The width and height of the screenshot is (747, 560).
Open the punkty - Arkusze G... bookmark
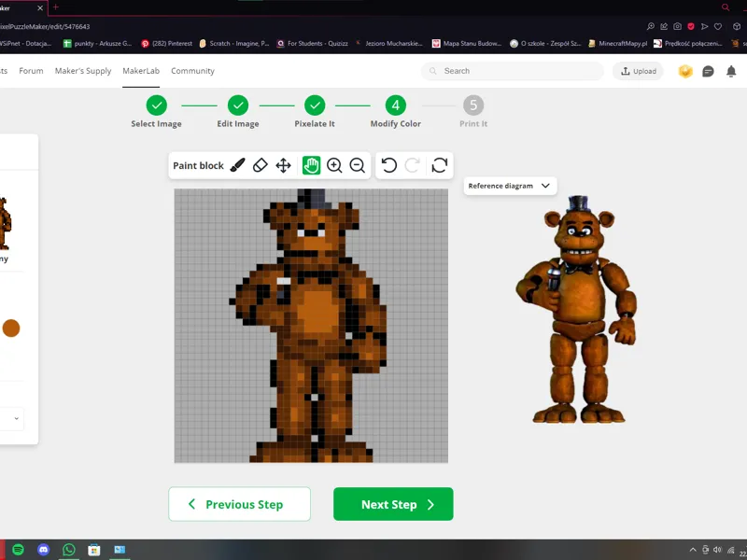[x=98, y=43]
